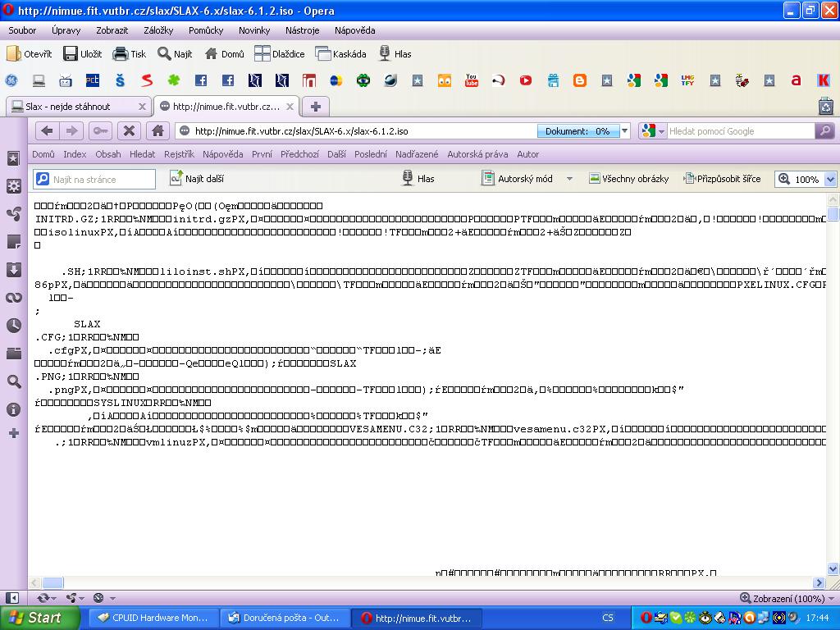Image resolution: width=840 pixels, height=630 pixels.
Task: Click the Autorská práva navigation link
Action: point(477,154)
